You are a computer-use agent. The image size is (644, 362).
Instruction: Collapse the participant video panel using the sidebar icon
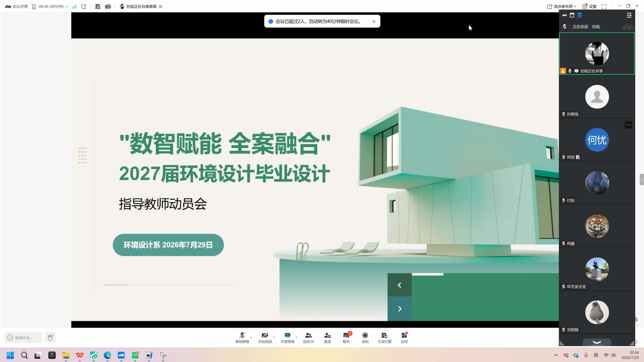coord(629,15)
